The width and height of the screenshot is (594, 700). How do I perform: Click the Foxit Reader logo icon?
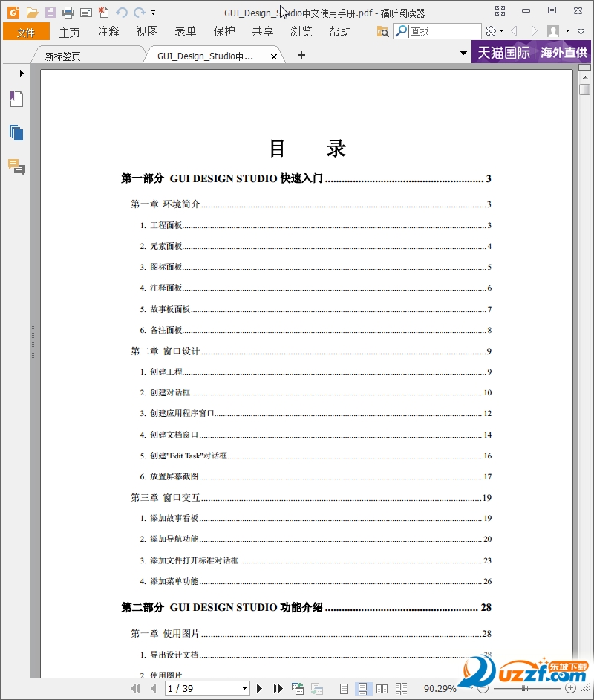coord(13,13)
